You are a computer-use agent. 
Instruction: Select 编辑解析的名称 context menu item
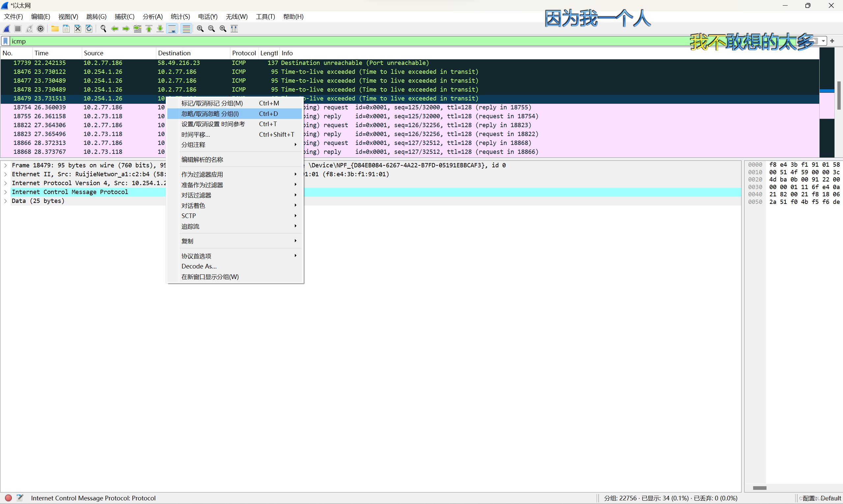235,160
